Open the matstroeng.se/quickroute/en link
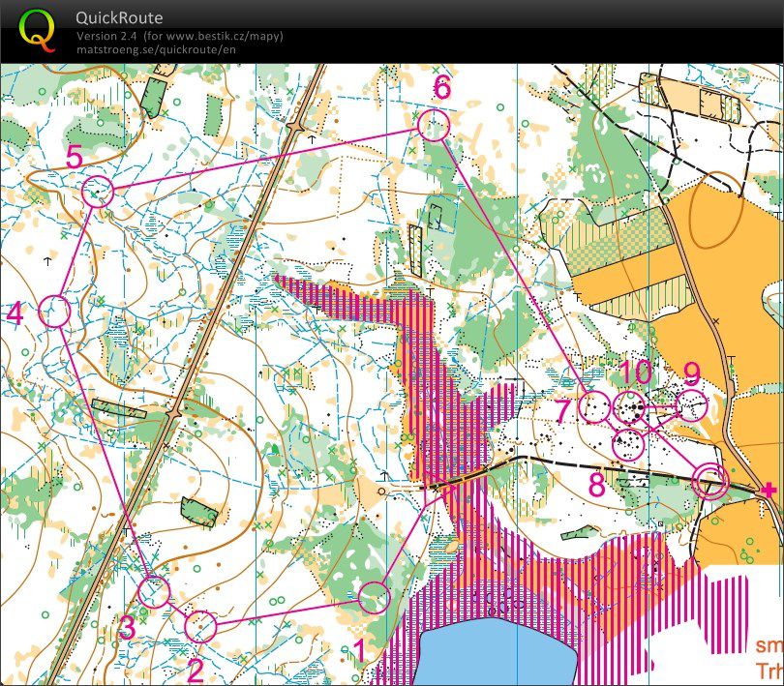This screenshot has height=686, width=784. click(x=156, y=49)
